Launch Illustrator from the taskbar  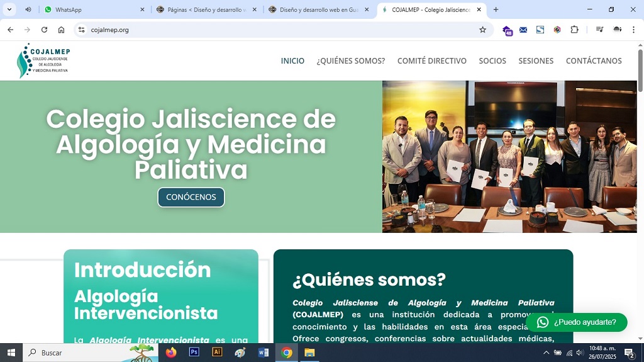217,353
